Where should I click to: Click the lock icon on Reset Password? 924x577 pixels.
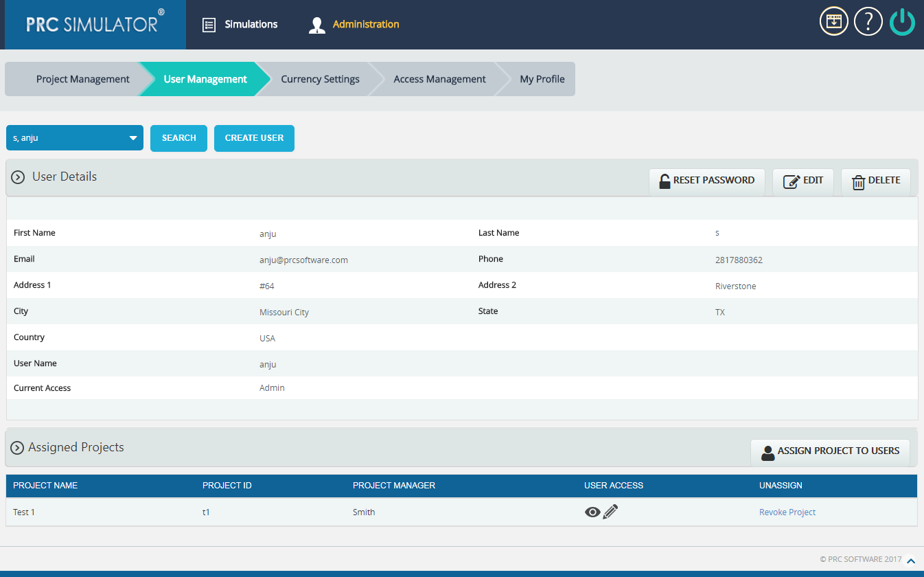[664, 180]
